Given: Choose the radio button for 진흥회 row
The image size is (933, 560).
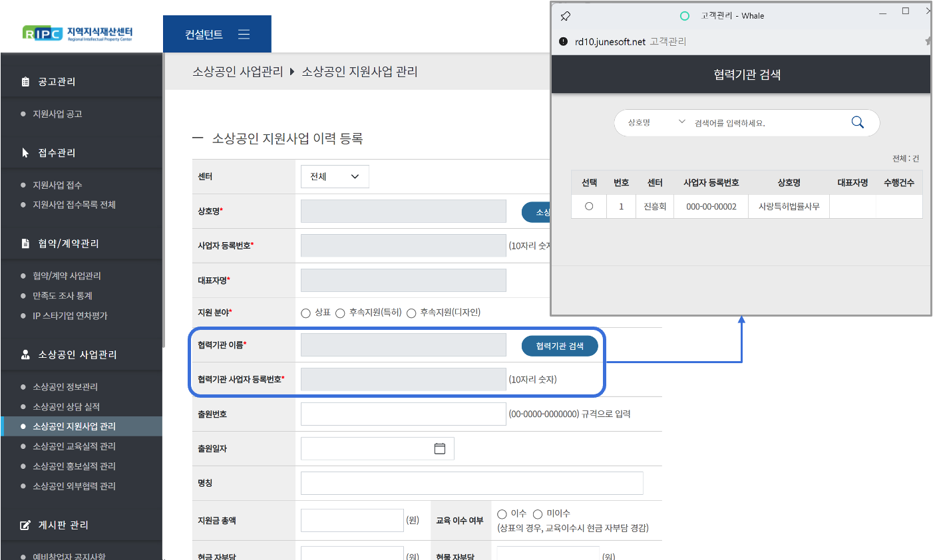Looking at the screenshot, I should 589,206.
